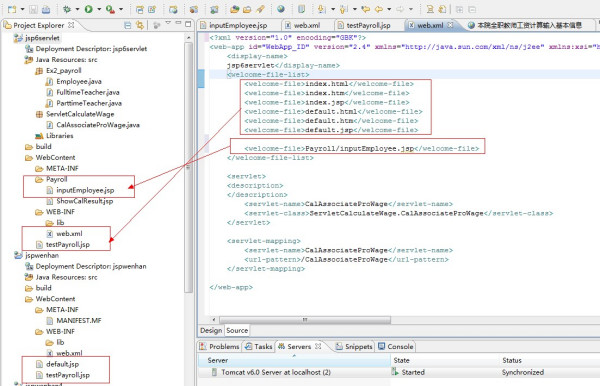Click the editor's horizontal scrollbar thumb
Screen dimensions: 600x386
305,319
